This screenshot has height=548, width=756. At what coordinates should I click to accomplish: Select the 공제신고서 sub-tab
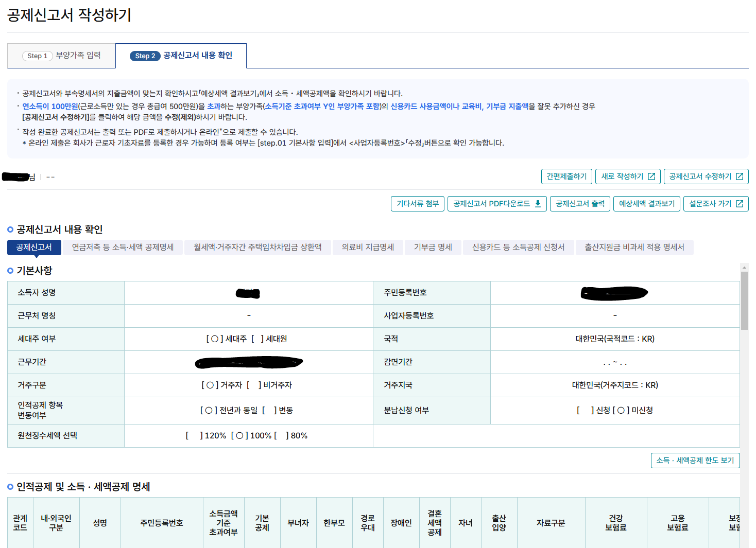(x=34, y=248)
